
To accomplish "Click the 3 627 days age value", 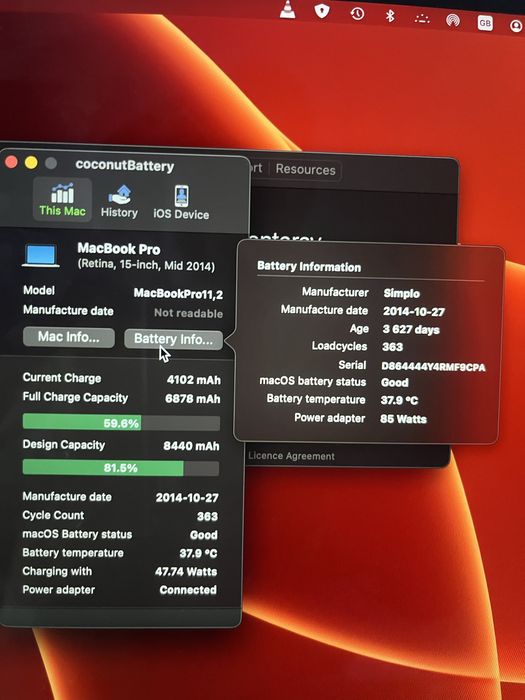I will coord(411,330).
